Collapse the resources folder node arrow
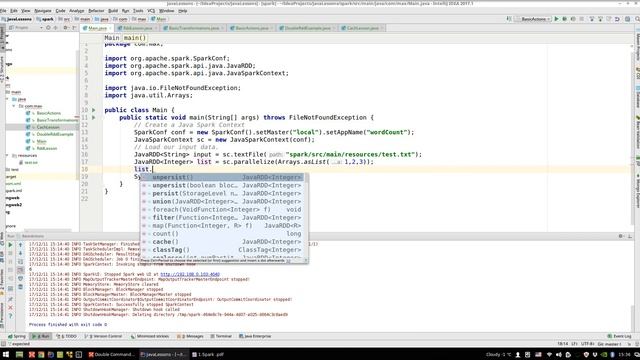This screenshot has height=360, width=640. click(x=7, y=156)
